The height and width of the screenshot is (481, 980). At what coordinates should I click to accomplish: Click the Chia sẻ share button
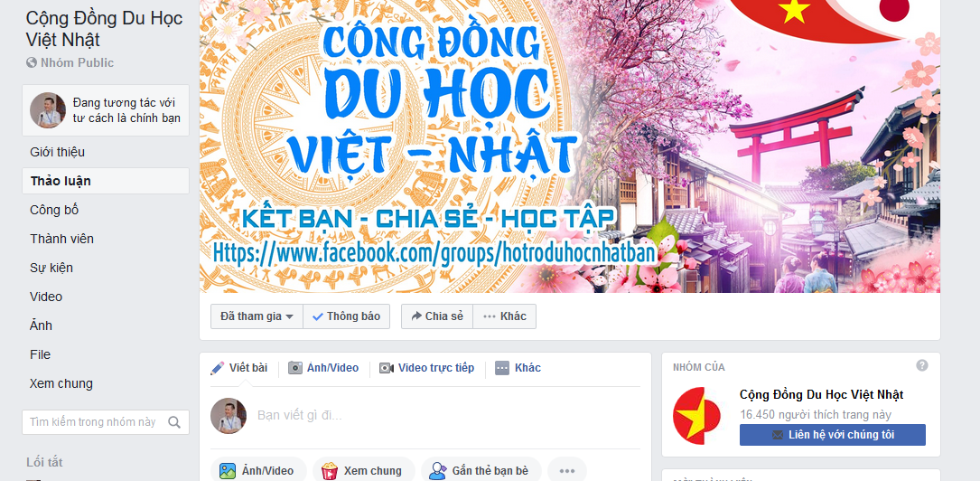click(437, 316)
